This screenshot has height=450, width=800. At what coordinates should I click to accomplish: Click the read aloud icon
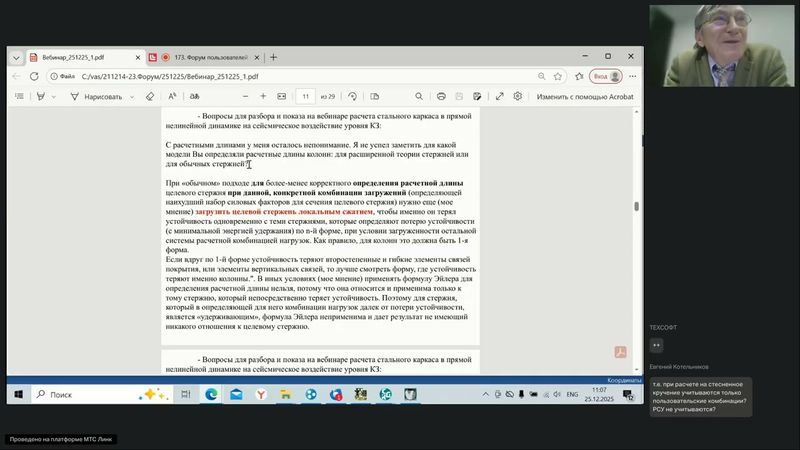click(x=172, y=96)
